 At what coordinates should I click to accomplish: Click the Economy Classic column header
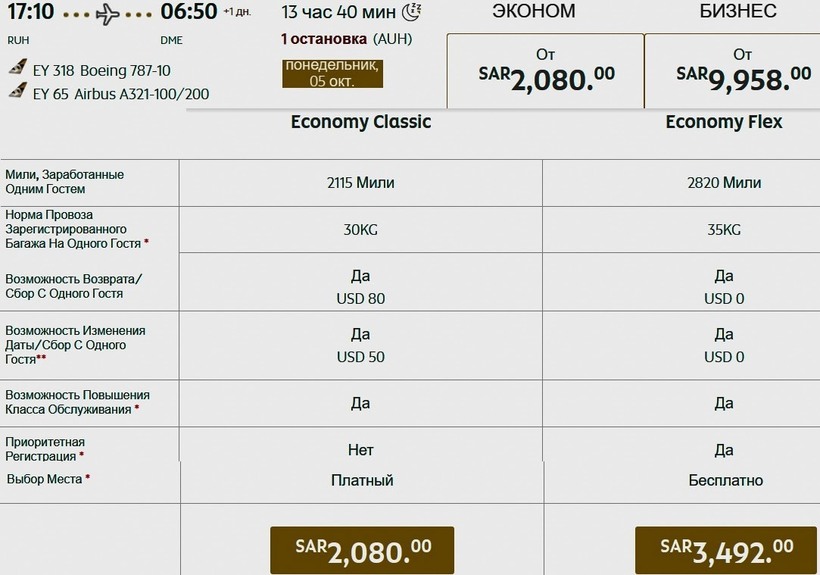(361, 122)
